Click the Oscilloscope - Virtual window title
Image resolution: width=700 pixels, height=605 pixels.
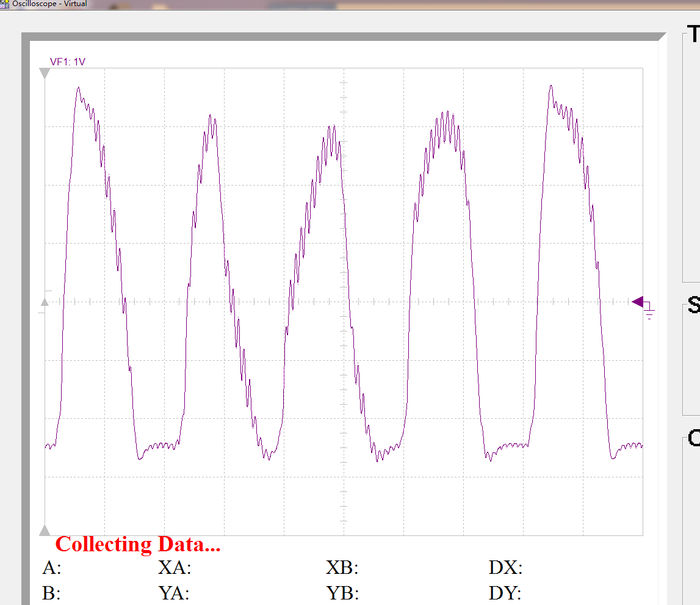pyautogui.click(x=49, y=4)
